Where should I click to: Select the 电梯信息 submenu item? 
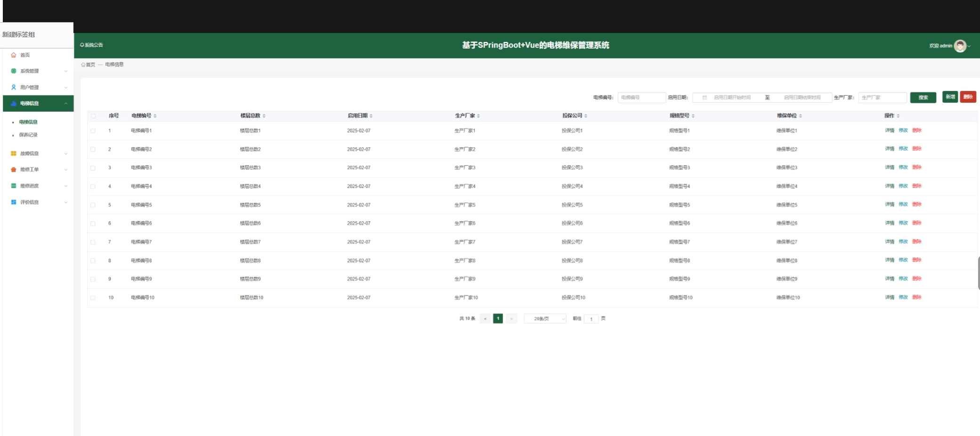pyautogui.click(x=28, y=122)
